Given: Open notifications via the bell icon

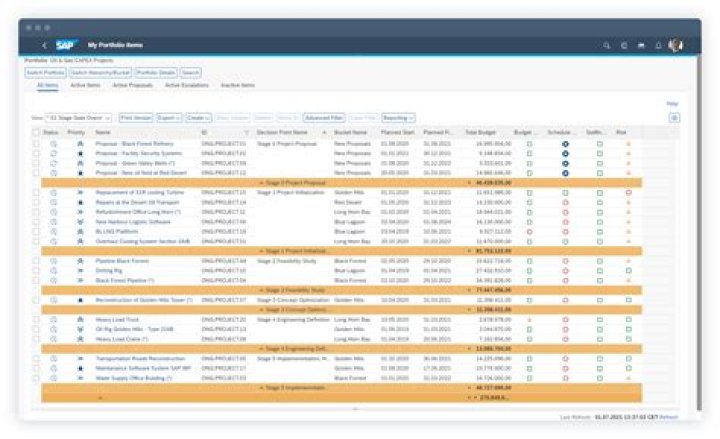Looking at the screenshot, I should coord(657,45).
